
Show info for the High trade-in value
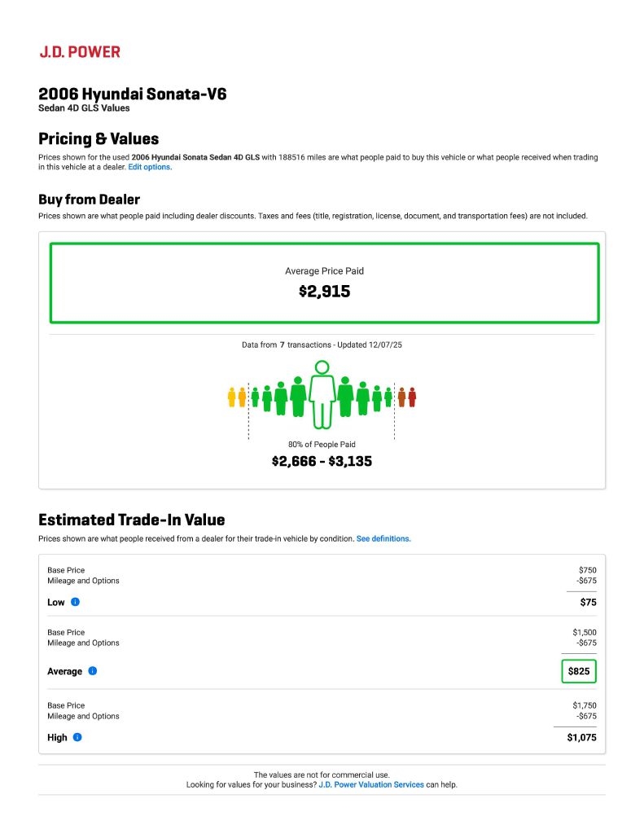77,737
